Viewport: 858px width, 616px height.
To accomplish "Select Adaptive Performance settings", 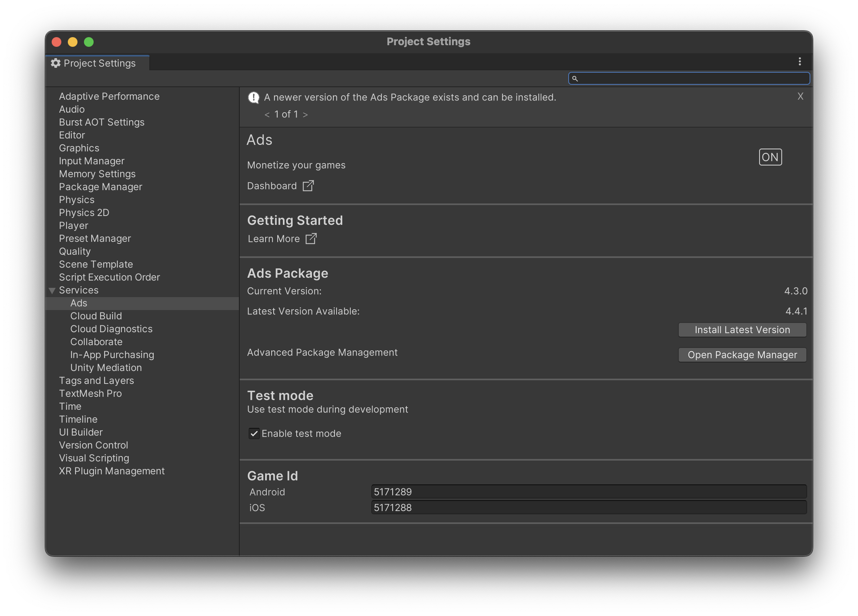I will coord(109,96).
